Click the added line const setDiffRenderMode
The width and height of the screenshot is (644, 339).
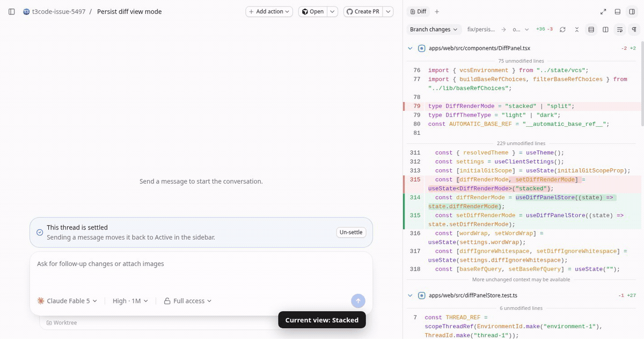point(526,220)
